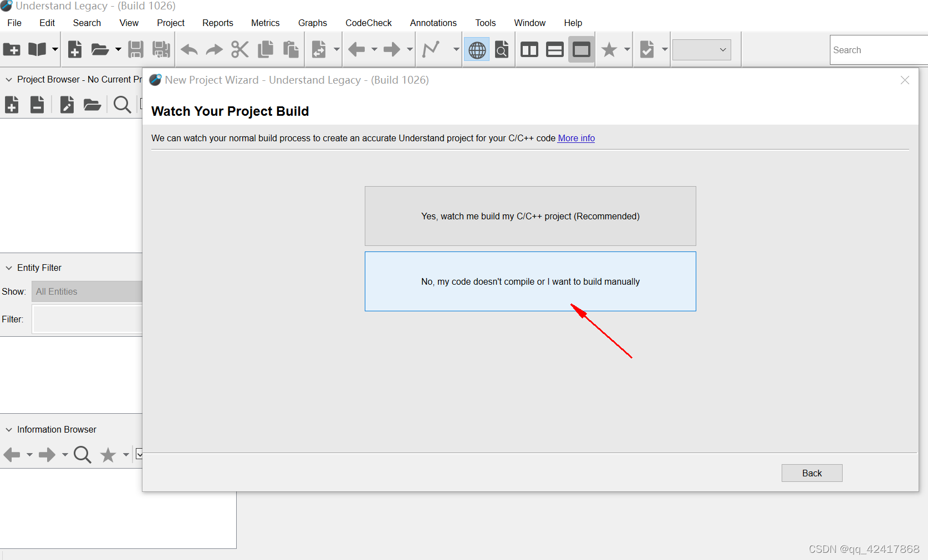This screenshot has width=928, height=560.
Task: Open the File menu
Action: pyautogui.click(x=14, y=23)
